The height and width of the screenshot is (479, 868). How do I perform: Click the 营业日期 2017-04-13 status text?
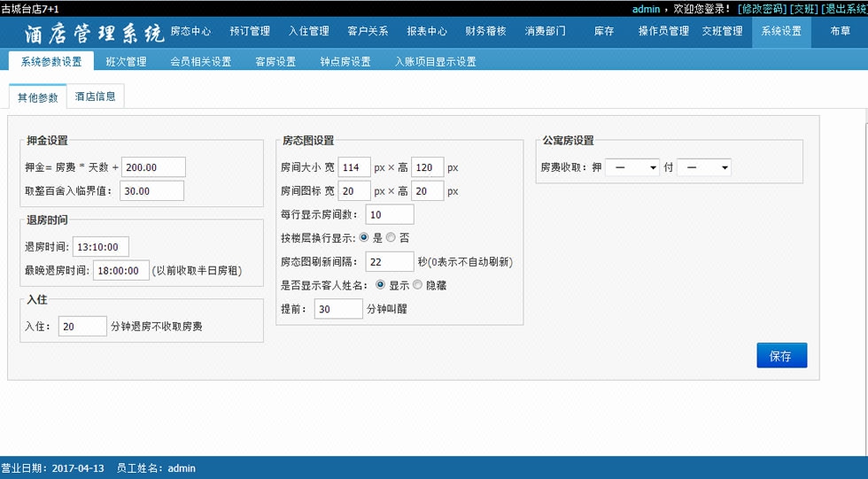[x=52, y=468]
